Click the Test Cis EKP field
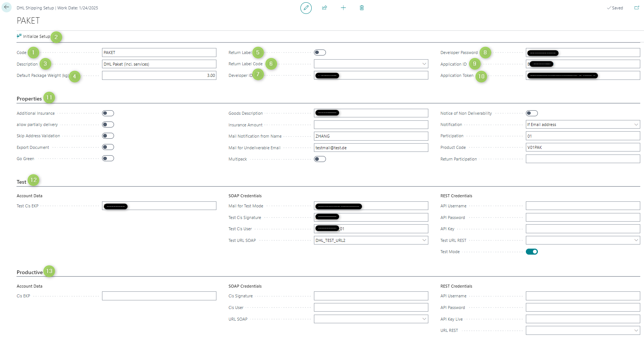The height and width of the screenshot is (339, 644). coord(159,206)
